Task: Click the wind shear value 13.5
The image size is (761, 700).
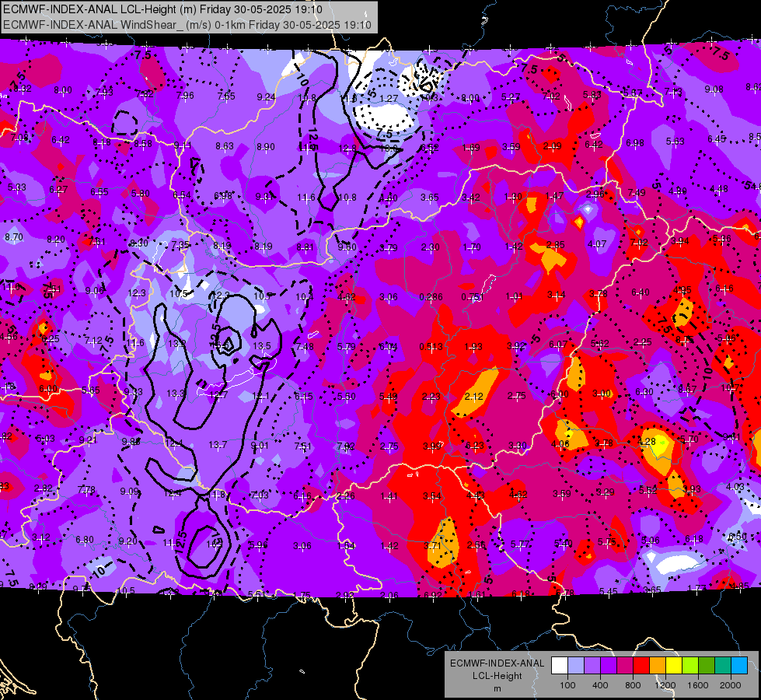Action: coord(262,346)
